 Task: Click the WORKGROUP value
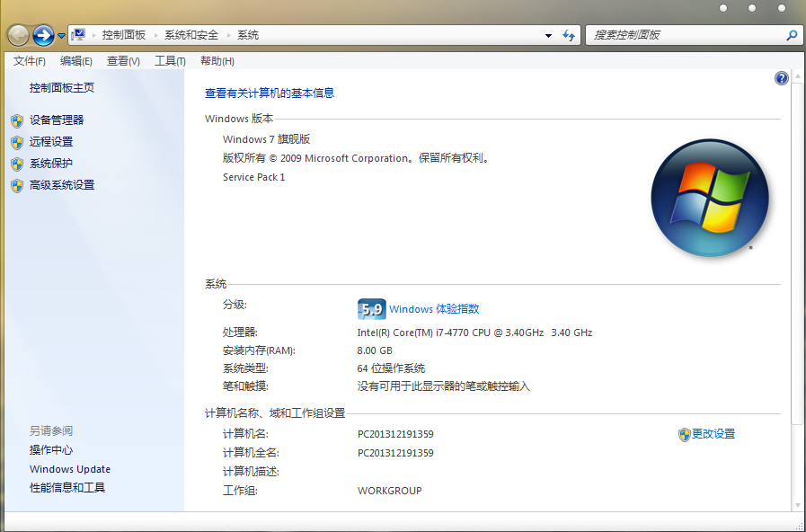pyautogui.click(x=390, y=491)
